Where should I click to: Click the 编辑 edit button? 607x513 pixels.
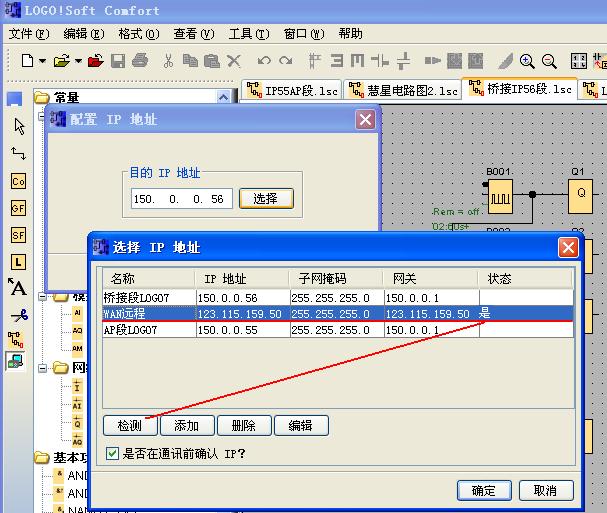coord(301,425)
